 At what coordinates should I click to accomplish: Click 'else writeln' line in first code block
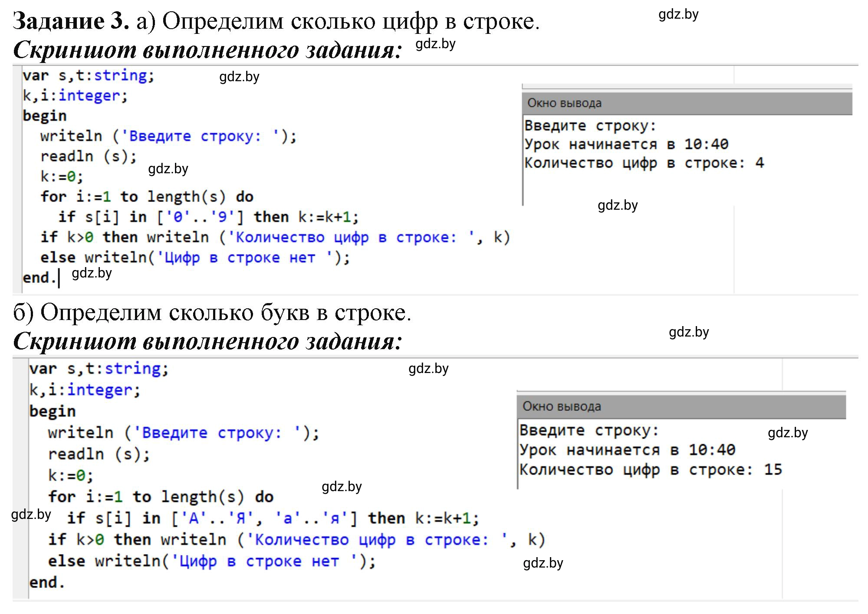(x=195, y=257)
